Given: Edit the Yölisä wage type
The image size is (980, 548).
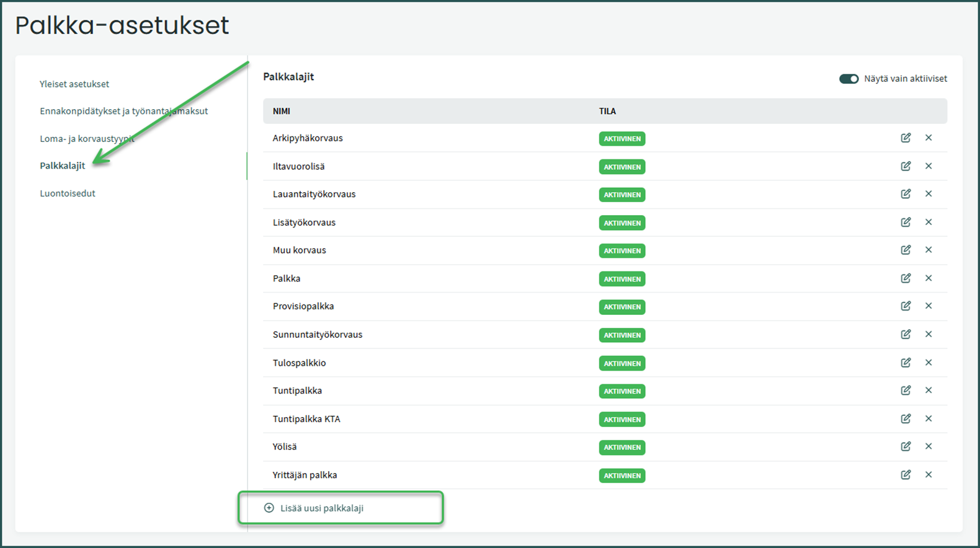Looking at the screenshot, I should click(x=906, y=446).
